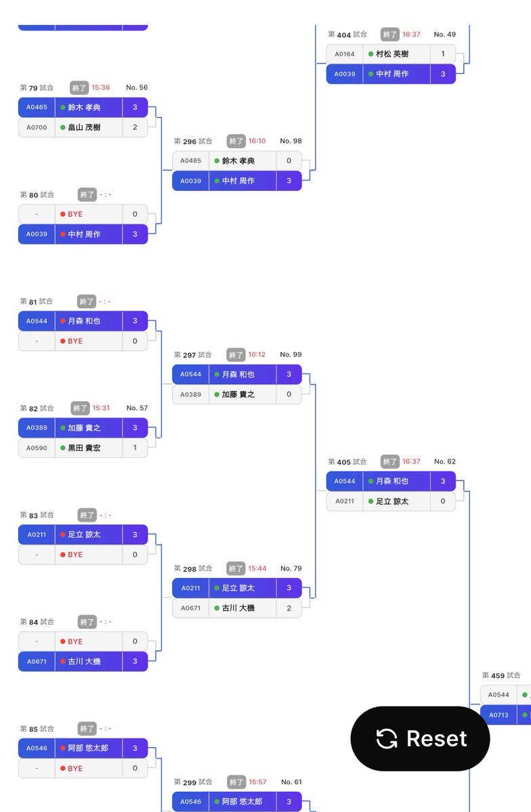Click the 第 80 試合 header

coord(37,195)
